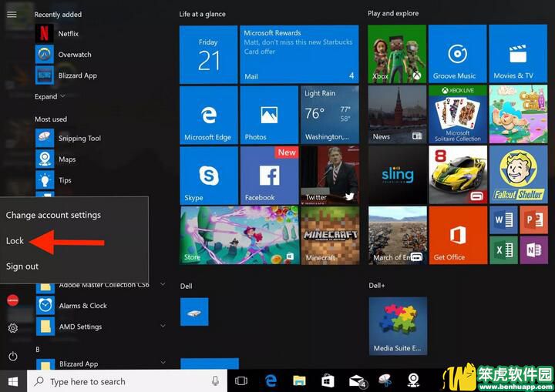Open Microsoft Store on taskbar
Screen dimensions: 555x392
328,380
